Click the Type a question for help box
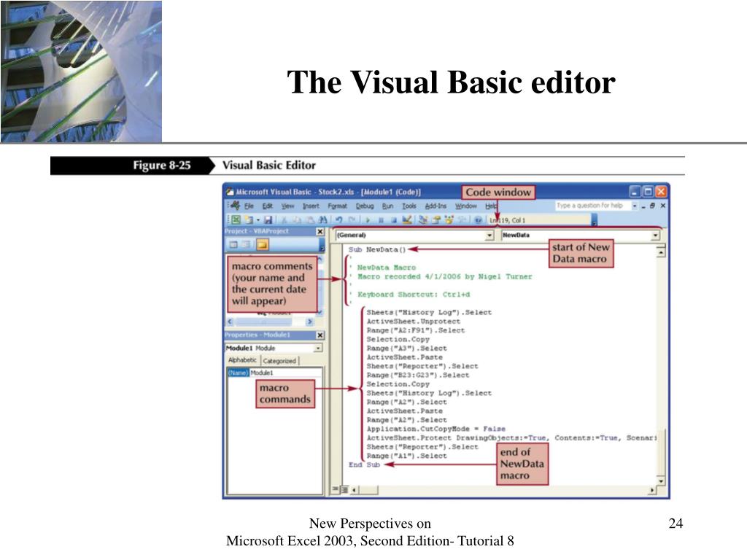This screenshot has width=747, height=560. tap(592, 206)
